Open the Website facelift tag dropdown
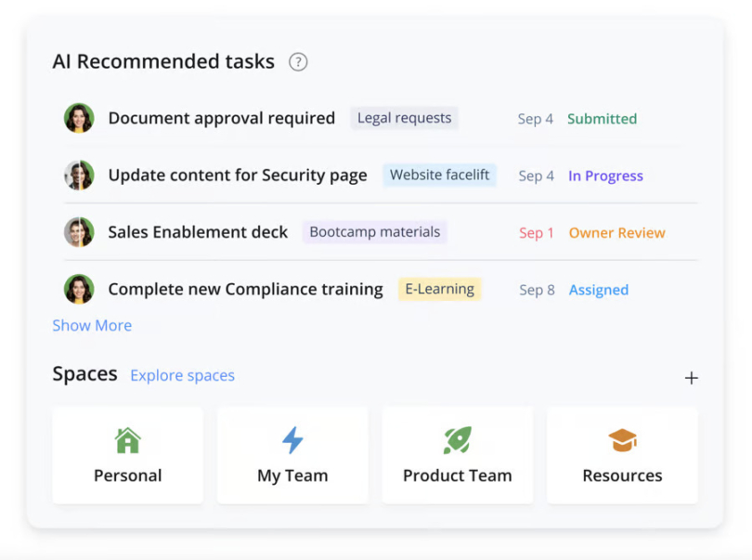This screenshot has width=752, height=560. [439, 175]
